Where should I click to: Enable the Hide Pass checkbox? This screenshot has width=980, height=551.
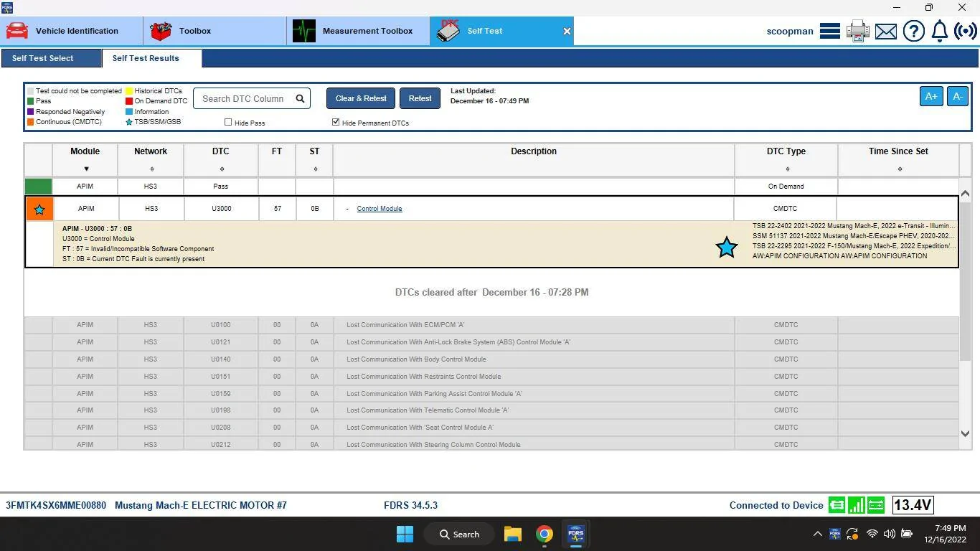[228, 122]
